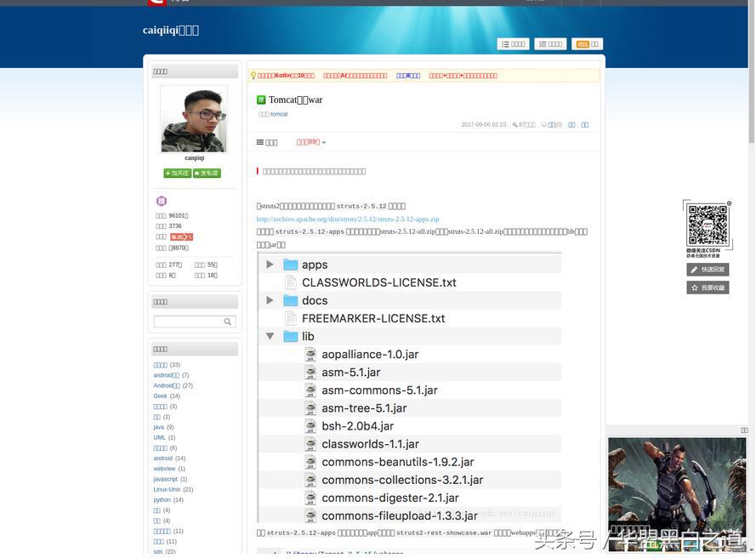Viewport: 756px width, 558px height.
Task: Click commons-digester-2.1.jar file icon
Action: point(310,498)
